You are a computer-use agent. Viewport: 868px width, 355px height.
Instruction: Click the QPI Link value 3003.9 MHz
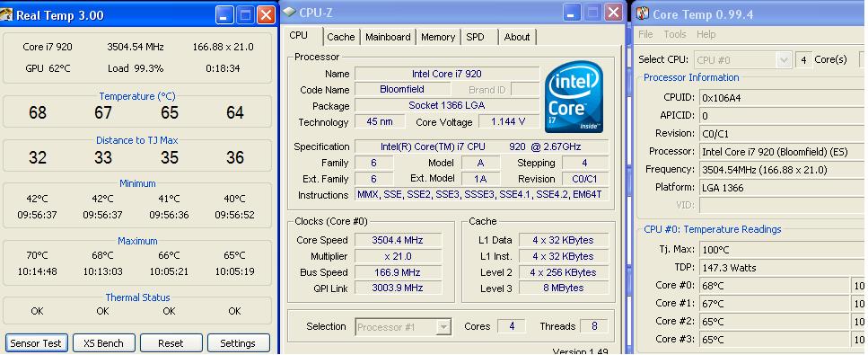click(398, 288)
